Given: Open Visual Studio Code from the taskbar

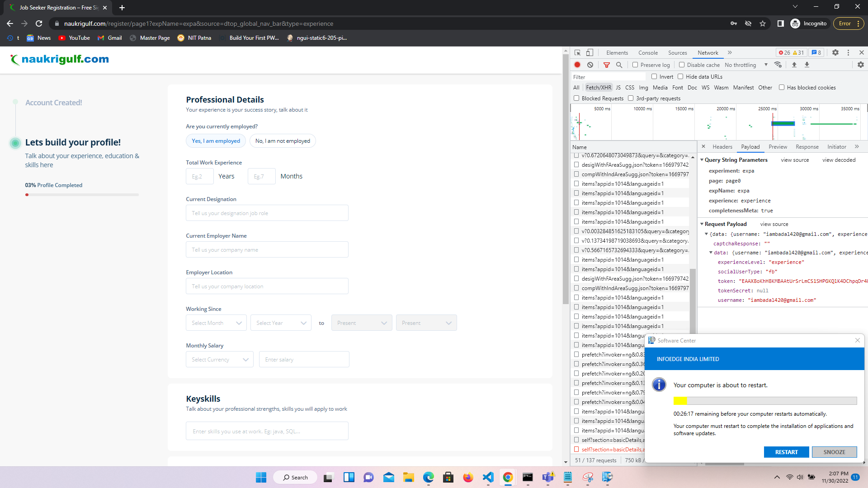Looking at the screenshot, I should pyautogui.click(x=488, y=477).
